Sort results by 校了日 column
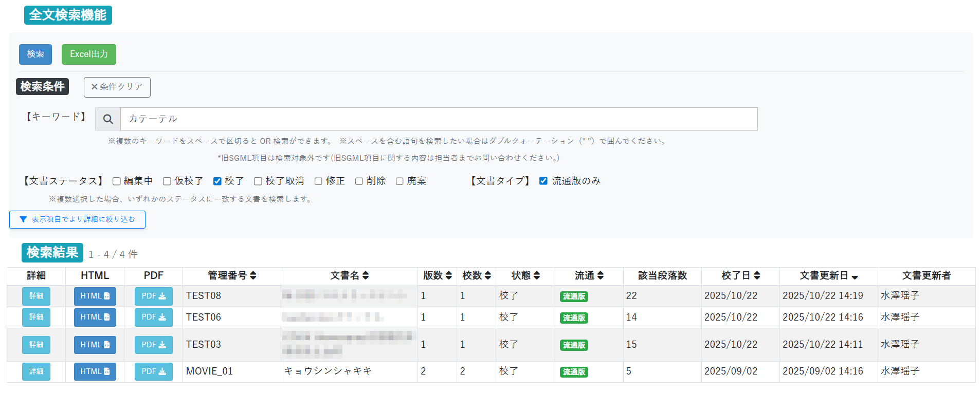This screenshot has width=980, height=393. (x=757, y=276)
